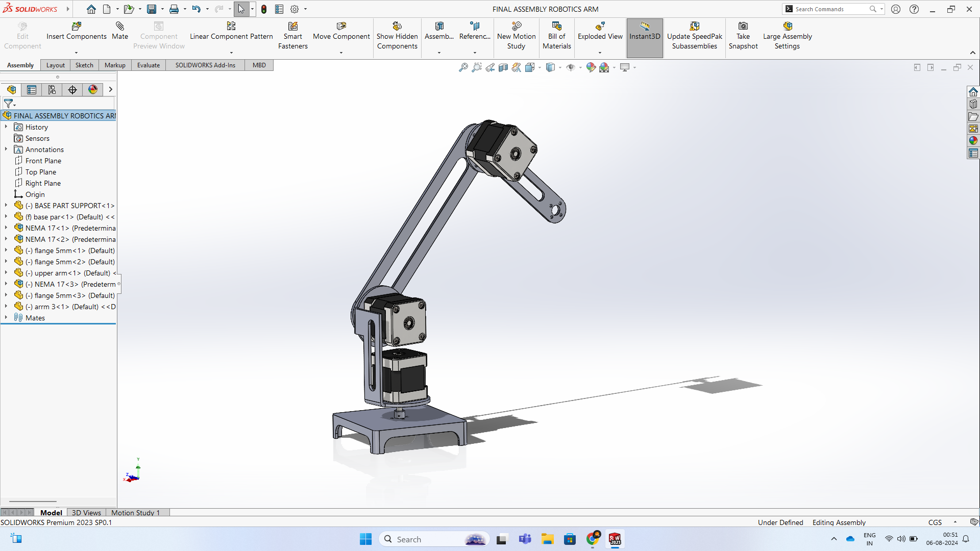Select the Mate tool

tap(119, 32)
